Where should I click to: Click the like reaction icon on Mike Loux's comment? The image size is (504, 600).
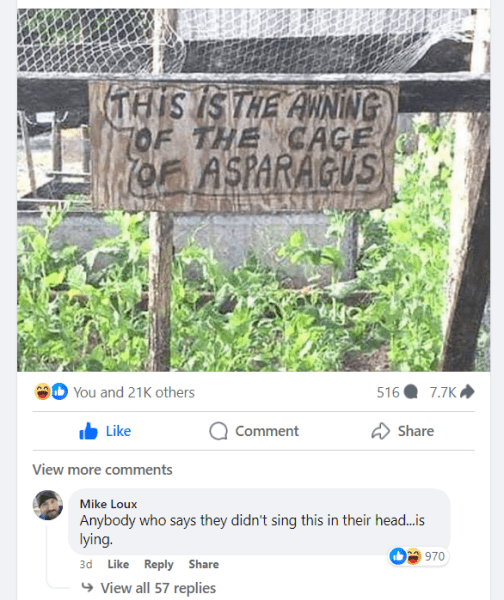click(x=398, y=556)
